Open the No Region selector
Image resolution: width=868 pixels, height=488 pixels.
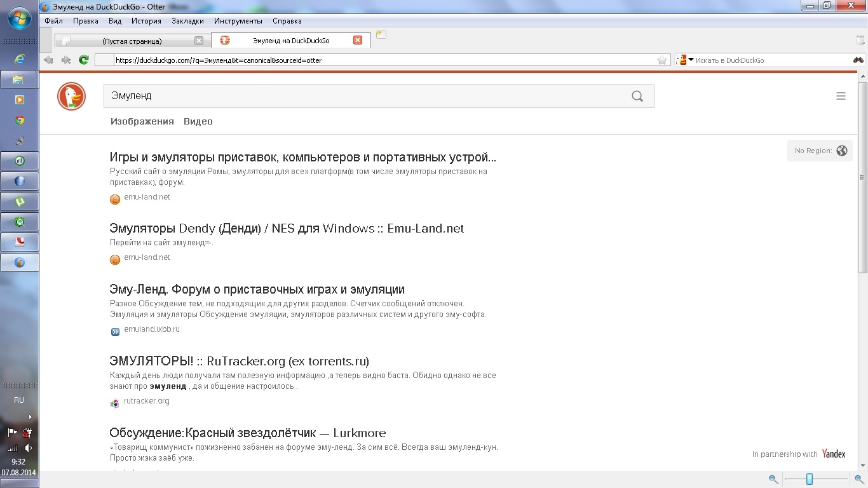click(820, 151)
